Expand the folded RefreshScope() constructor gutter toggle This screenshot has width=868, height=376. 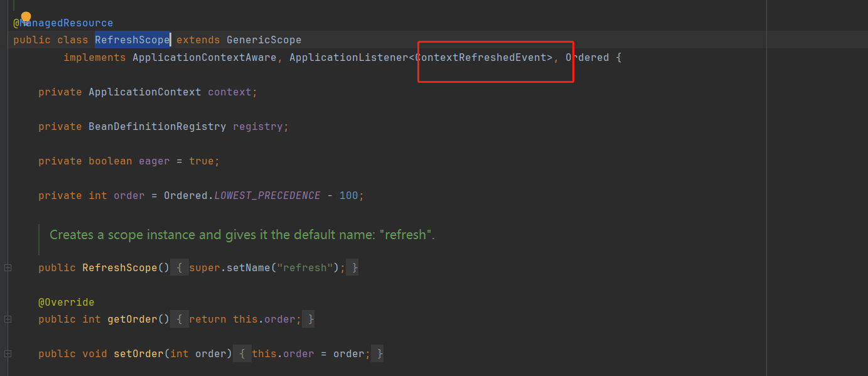8,268
